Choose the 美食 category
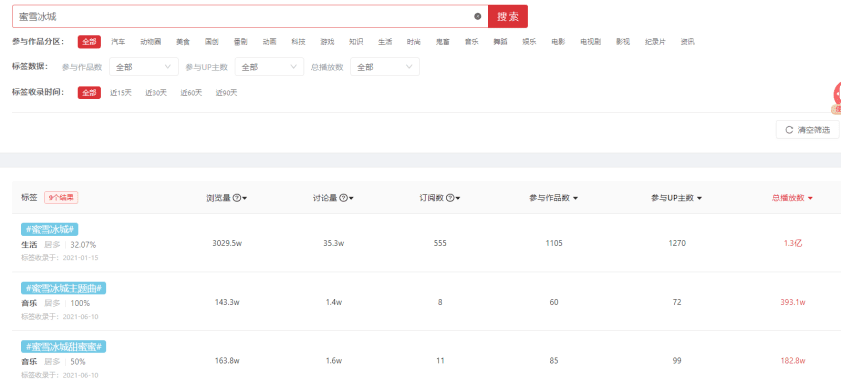Screen dimensions: 841x386 click(x=183, y=41)
